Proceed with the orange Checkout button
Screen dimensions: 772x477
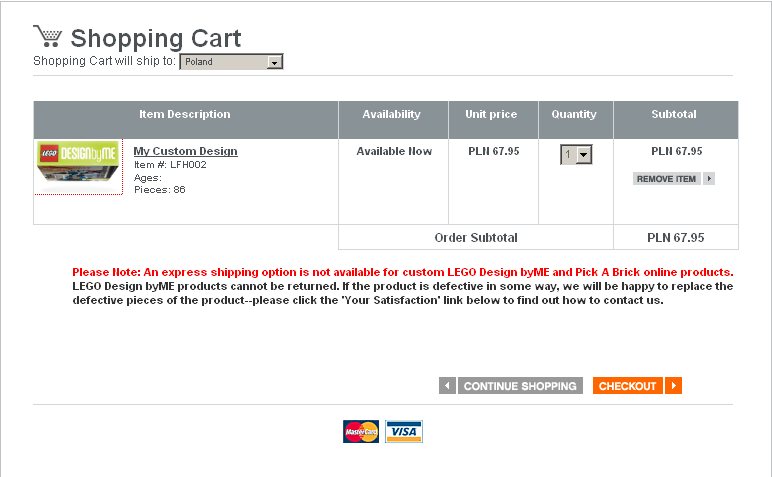[628, 386]
